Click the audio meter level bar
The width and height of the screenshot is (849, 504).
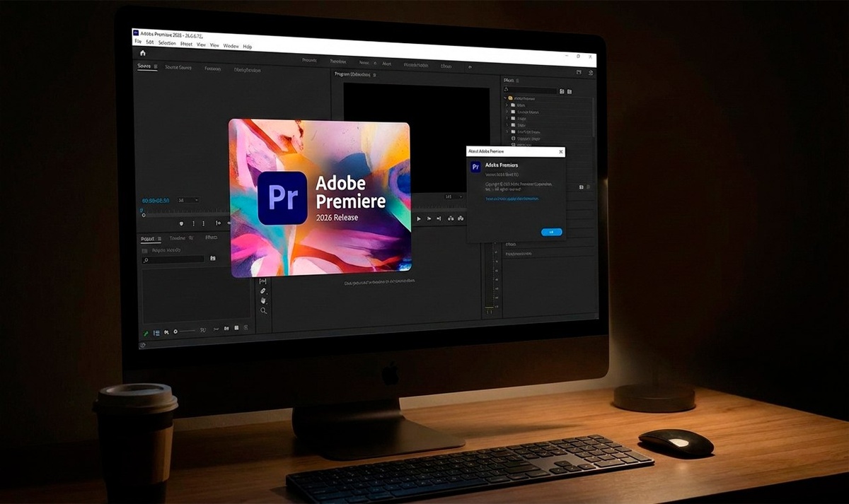(489, 276)
